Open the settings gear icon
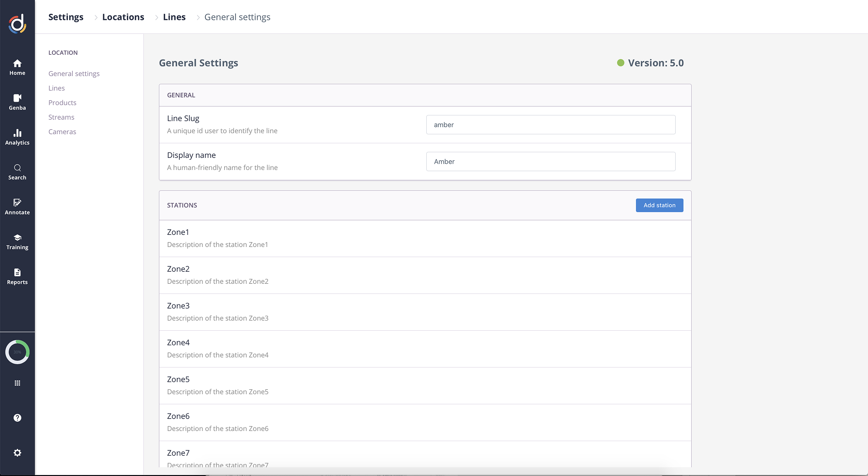 pyautogui.click(x=17, y=453)
